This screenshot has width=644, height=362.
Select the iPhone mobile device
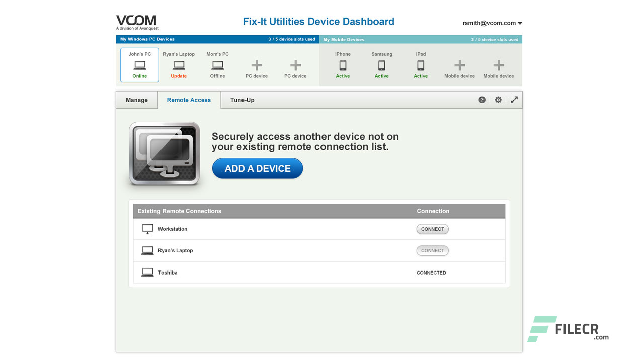343,65
